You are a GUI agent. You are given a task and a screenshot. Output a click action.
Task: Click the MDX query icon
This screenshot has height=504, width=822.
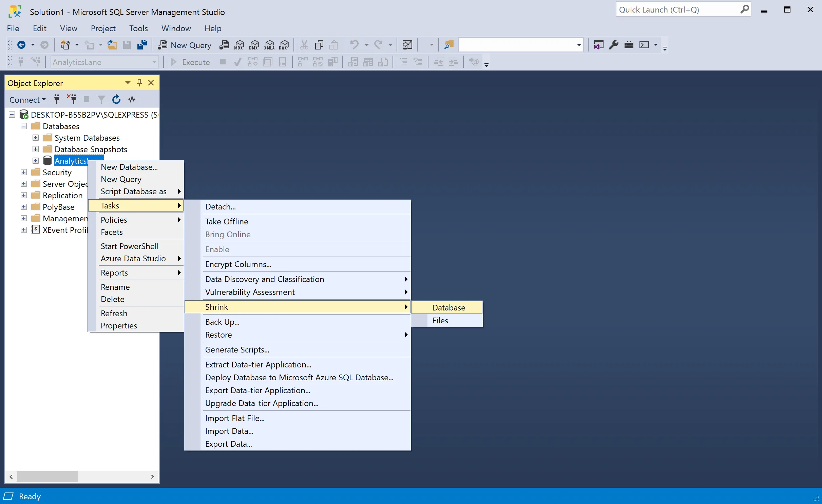[x=239, y=45]
